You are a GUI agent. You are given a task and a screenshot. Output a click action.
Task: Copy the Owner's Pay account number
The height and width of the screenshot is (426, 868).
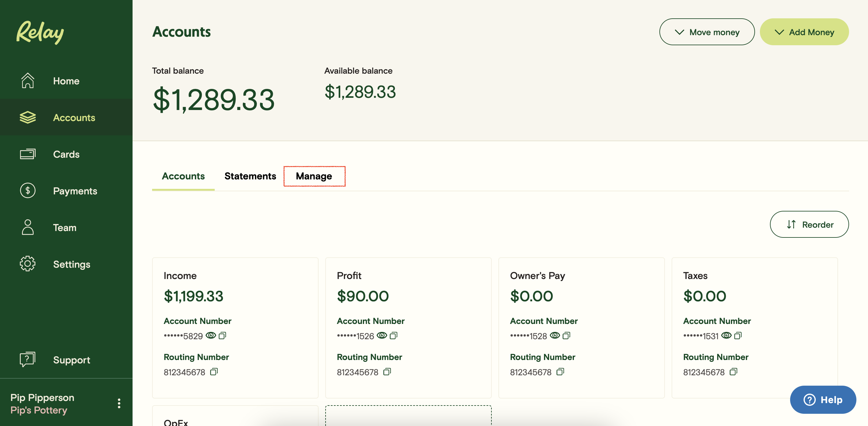point(567,336)
